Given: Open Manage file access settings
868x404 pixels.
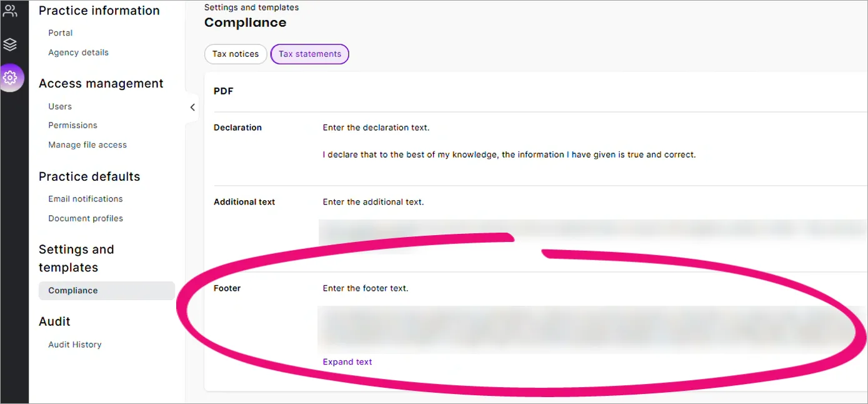Looking at the screenshot, I should 87,144.
